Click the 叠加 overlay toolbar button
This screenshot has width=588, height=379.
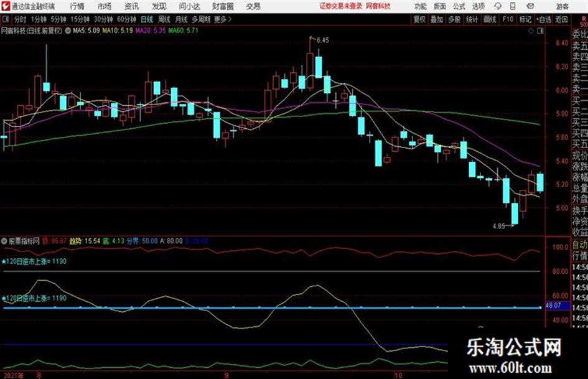coord(437,19)
